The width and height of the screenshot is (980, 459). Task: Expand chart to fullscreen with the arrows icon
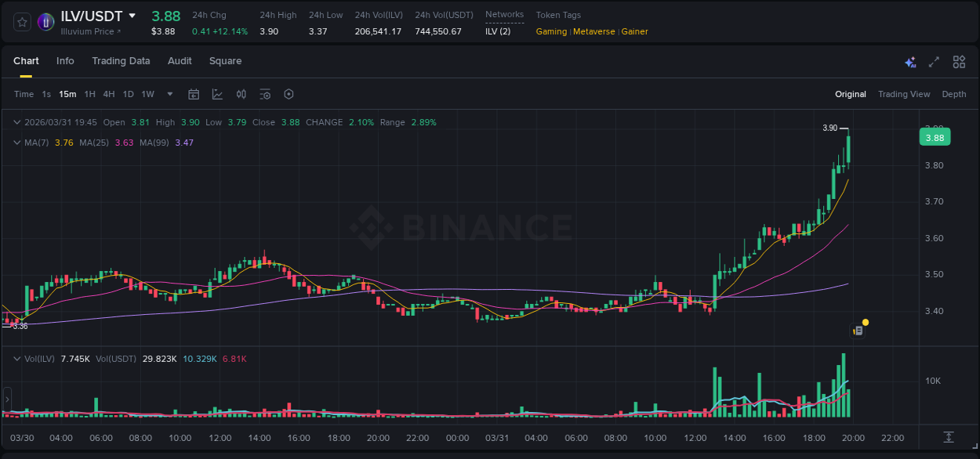(x=934, y=62)
